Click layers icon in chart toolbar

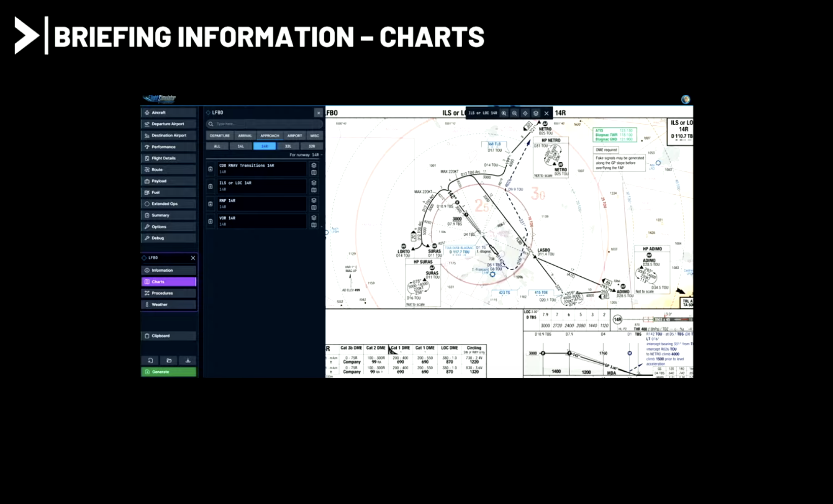[536, 113]
